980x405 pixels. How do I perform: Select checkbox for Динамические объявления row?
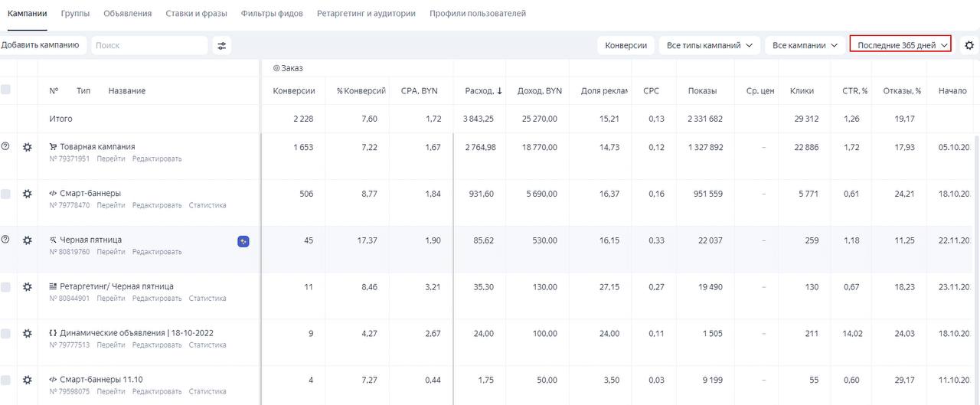(x=6, y=334)
